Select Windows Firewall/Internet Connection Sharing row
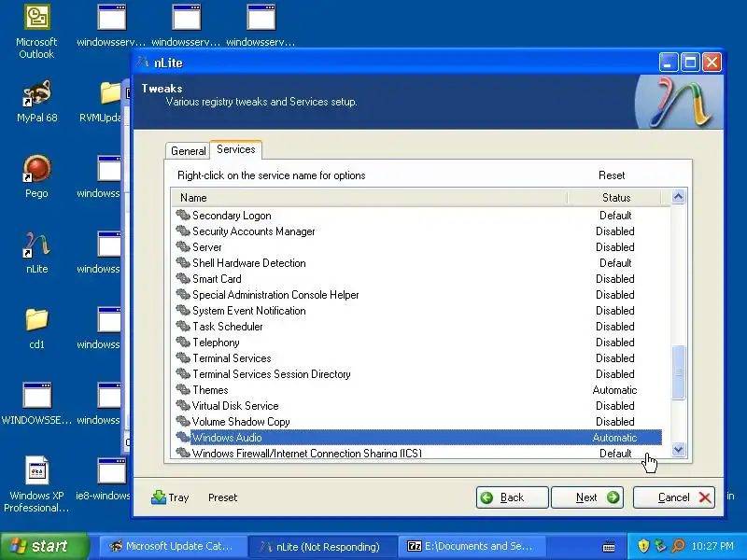747x560 pixels. click(416, 453)
